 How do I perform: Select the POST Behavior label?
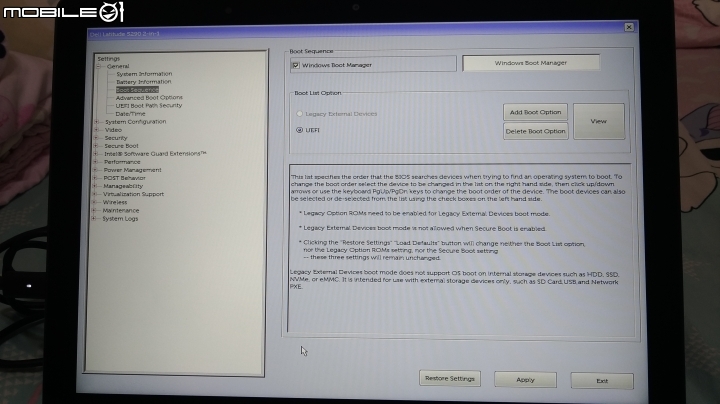click(x=124, y=178)
